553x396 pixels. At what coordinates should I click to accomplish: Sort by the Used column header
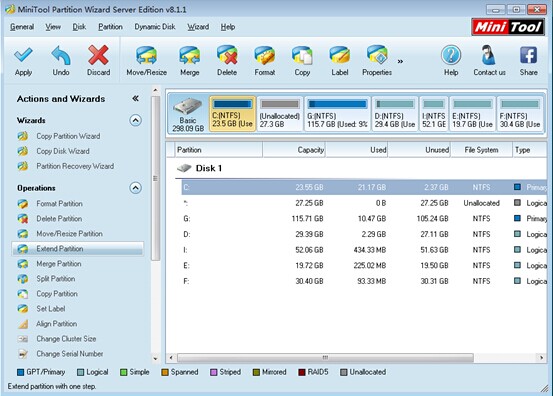click(x=357, y=150)
